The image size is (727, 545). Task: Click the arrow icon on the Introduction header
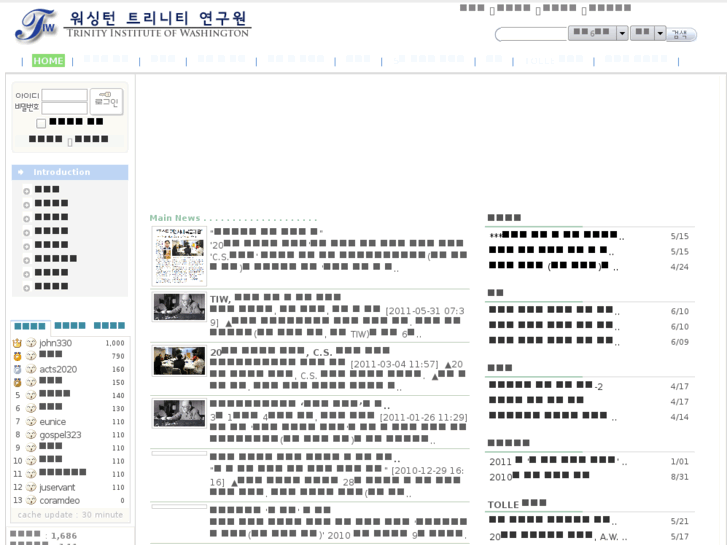(x=20, y=172)
